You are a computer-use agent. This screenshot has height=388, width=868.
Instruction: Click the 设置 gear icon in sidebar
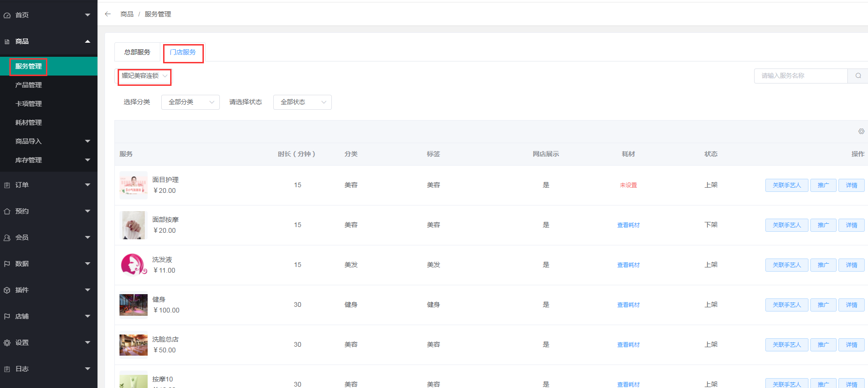7,343
